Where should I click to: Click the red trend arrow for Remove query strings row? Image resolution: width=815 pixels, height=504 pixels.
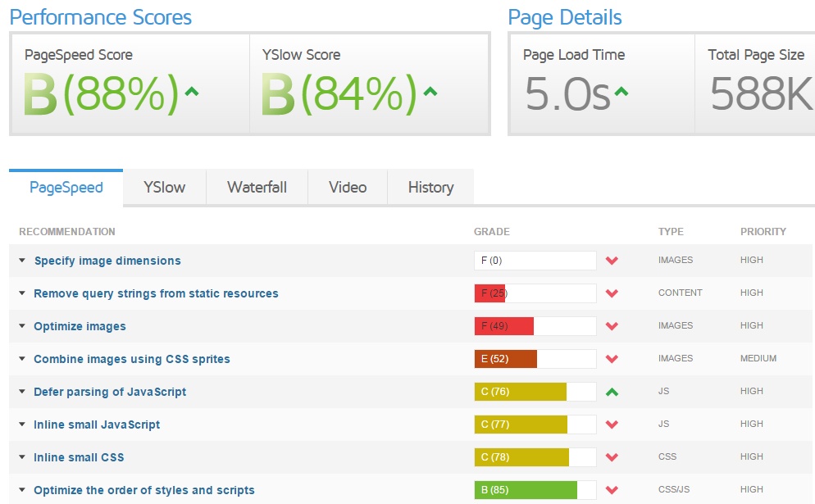[612, 293]
